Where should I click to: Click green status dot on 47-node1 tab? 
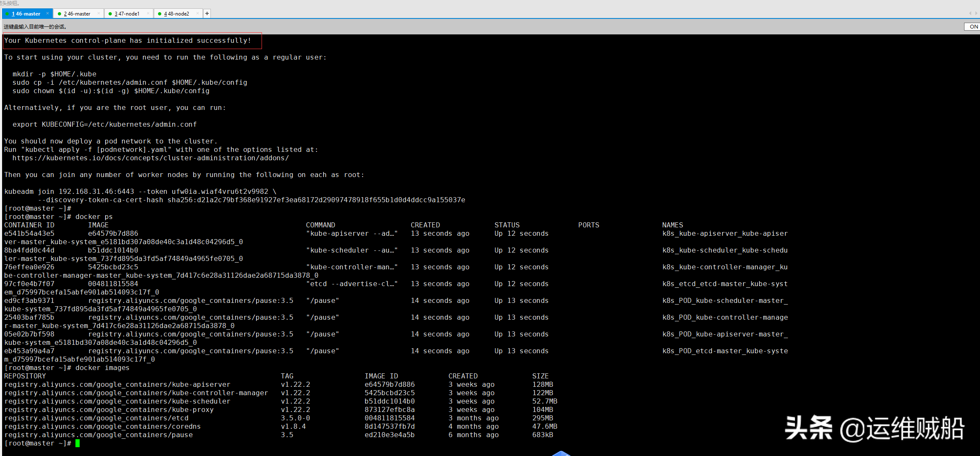(110, 14)
